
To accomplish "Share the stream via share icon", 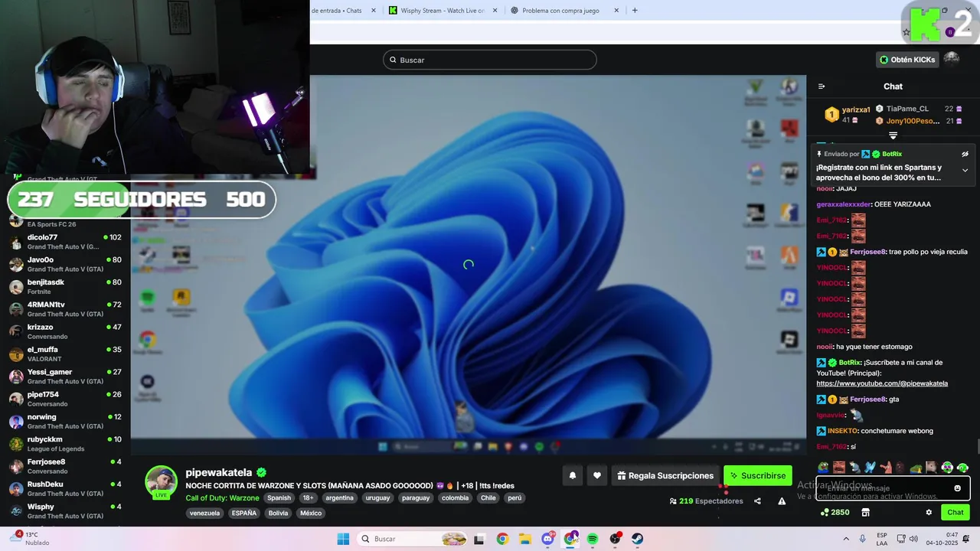I will pyautogui.click(x=757, y=501).
